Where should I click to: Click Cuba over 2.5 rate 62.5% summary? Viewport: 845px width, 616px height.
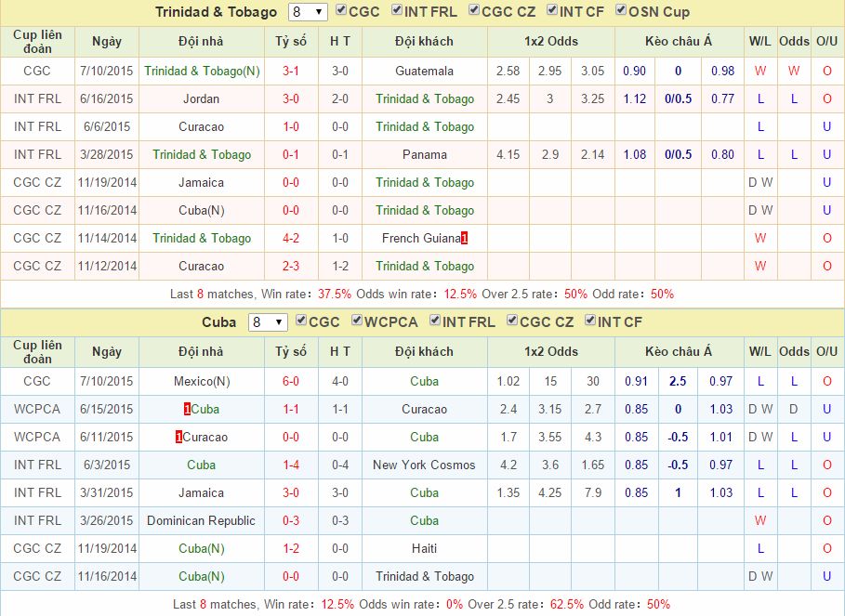566,604
